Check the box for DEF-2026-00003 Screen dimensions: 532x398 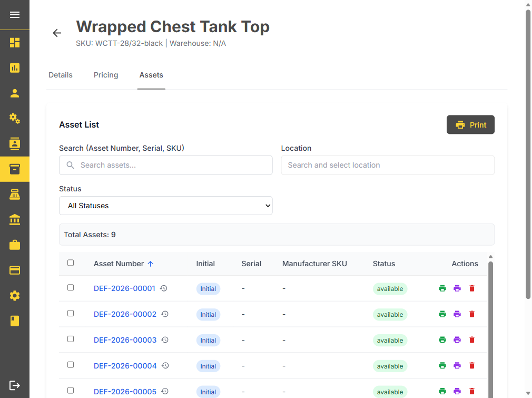pos(71,339)
